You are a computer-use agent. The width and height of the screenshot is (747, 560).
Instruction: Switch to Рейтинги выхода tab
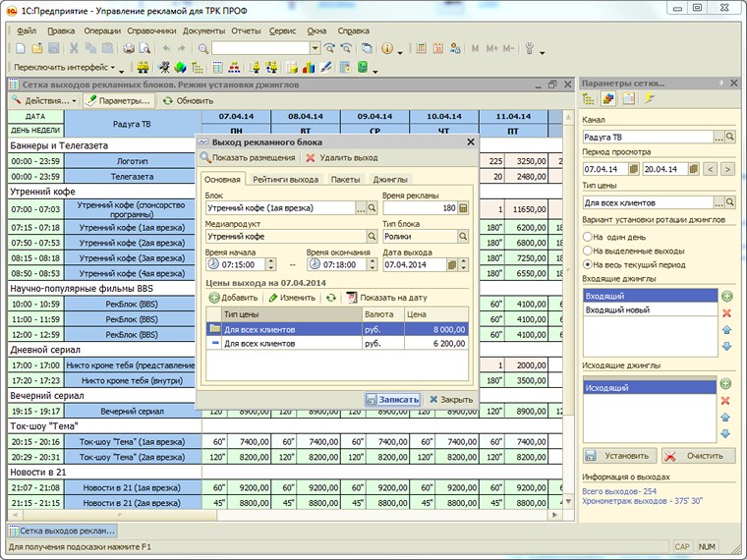pos(285,180)
